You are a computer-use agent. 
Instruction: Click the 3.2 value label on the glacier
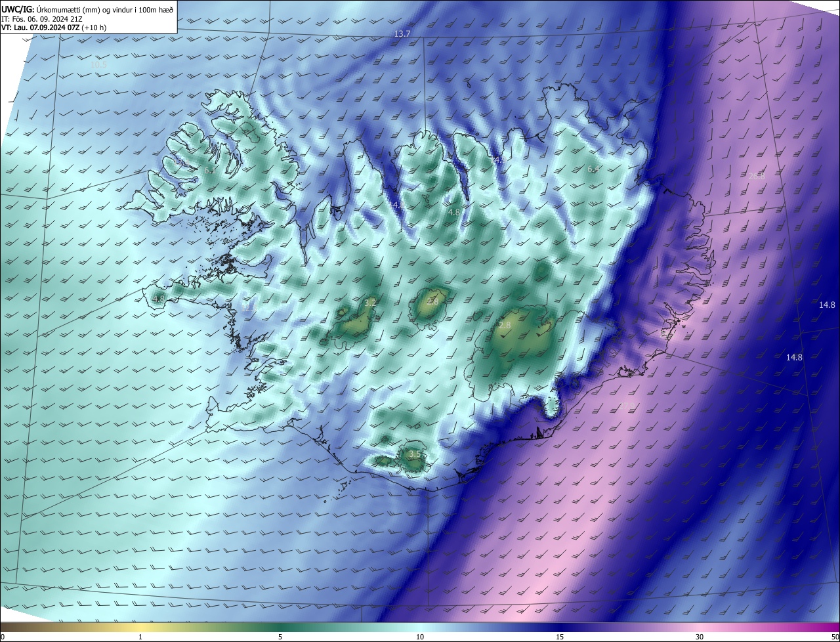[x=370, y=303]
